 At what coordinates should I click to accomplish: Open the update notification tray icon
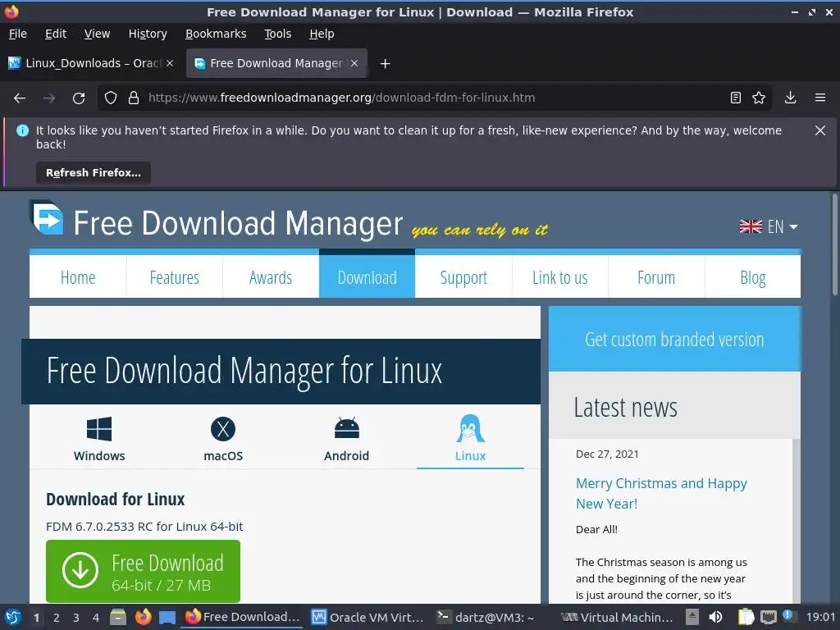pos(787,616)
